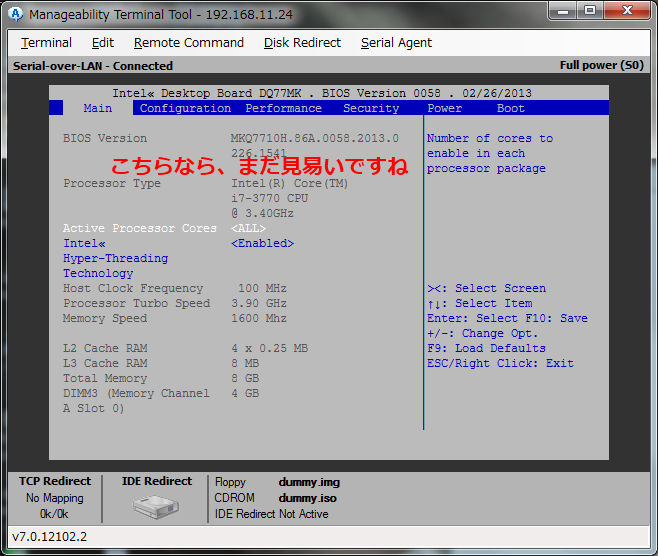This screenshot has height=556, width=658.
Task: Open the Terminal menu
Action: 46,43
